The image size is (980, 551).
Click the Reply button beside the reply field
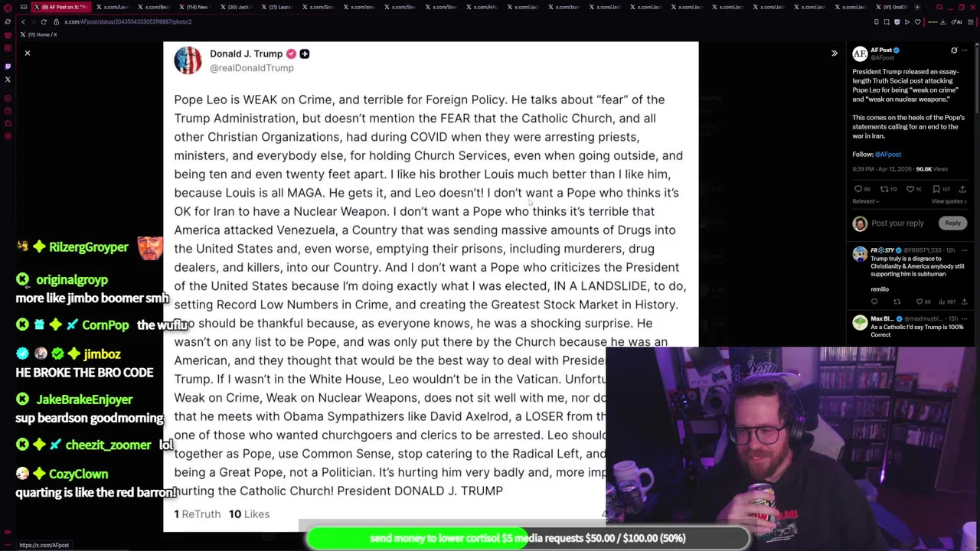coord(952,223)
